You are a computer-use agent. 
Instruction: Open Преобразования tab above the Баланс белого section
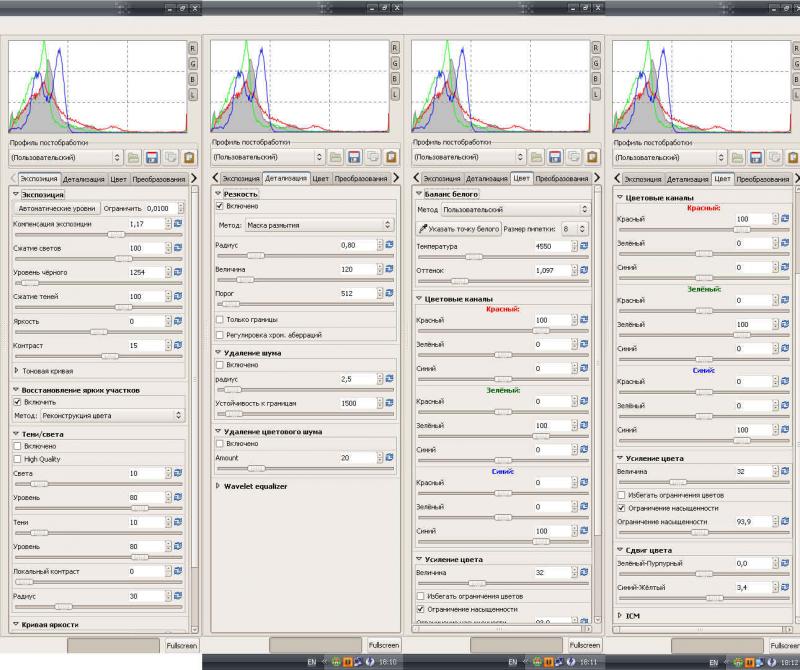pyautogui.click(x=562, y=179)
